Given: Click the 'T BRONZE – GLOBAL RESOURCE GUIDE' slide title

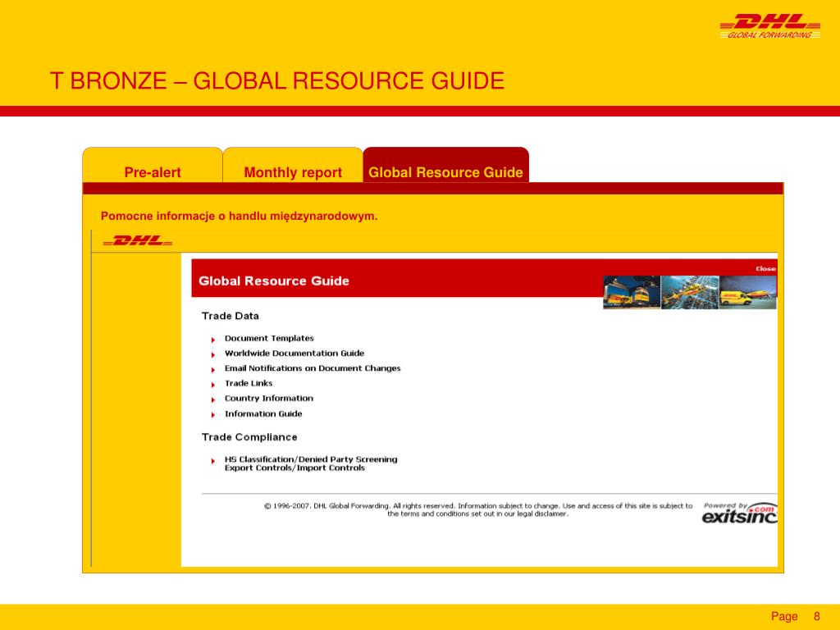Looking at the screenshot, I should point(277,81).
